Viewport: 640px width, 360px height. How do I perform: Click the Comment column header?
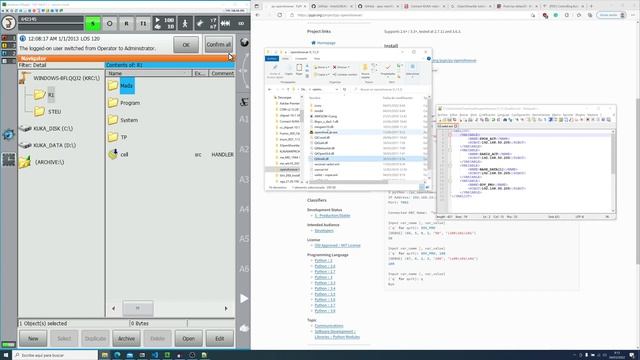222,73
